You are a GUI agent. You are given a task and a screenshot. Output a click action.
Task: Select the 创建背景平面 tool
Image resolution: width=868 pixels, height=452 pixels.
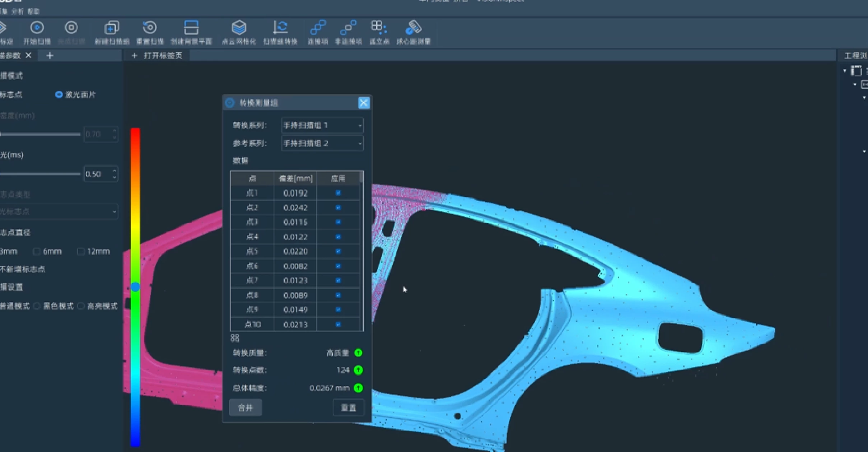[x=192, y=32]
